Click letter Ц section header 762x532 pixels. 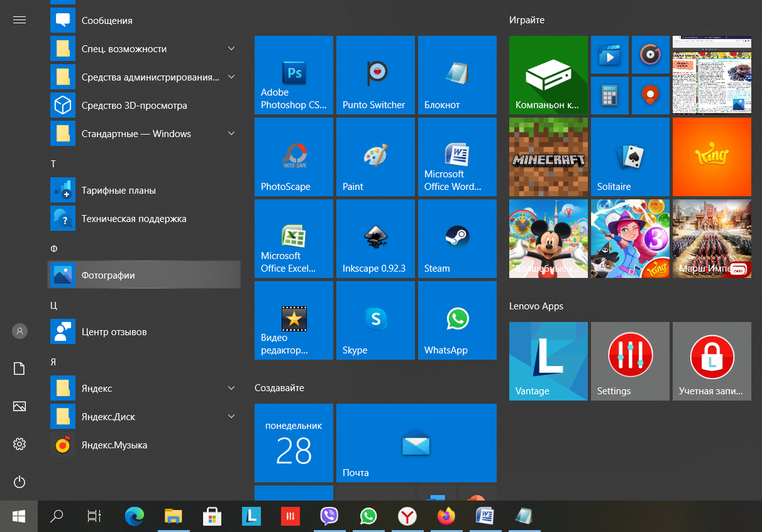[x=54, y=305]
